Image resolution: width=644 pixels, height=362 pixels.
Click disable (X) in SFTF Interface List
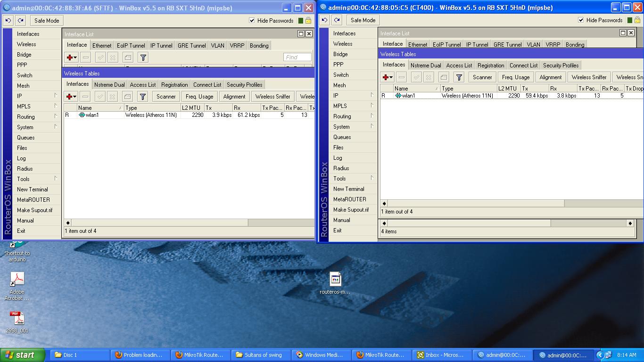[113, 58]
